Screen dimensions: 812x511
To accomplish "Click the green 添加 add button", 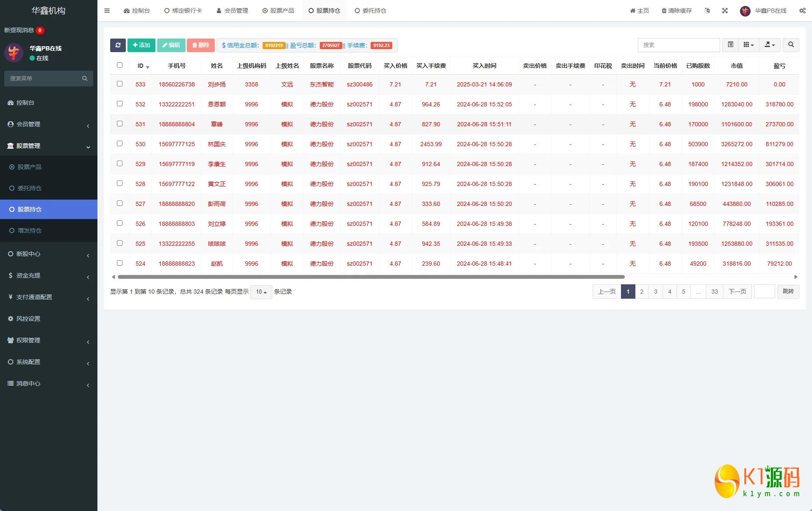I will pos(141,45).
